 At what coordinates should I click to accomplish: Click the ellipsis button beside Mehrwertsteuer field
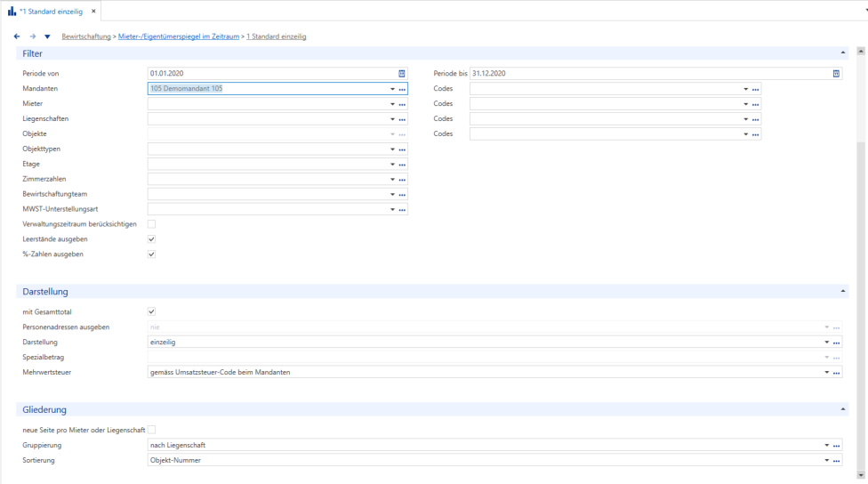tap(837, 373)
